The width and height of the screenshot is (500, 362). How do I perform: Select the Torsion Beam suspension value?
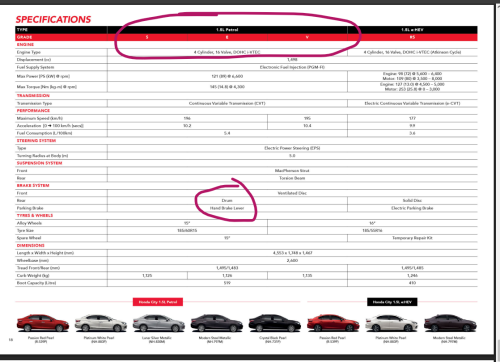point(292,178)
